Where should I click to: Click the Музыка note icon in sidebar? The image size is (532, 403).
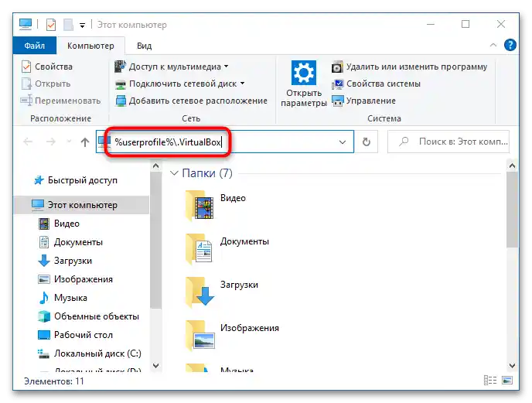[44, 298]
